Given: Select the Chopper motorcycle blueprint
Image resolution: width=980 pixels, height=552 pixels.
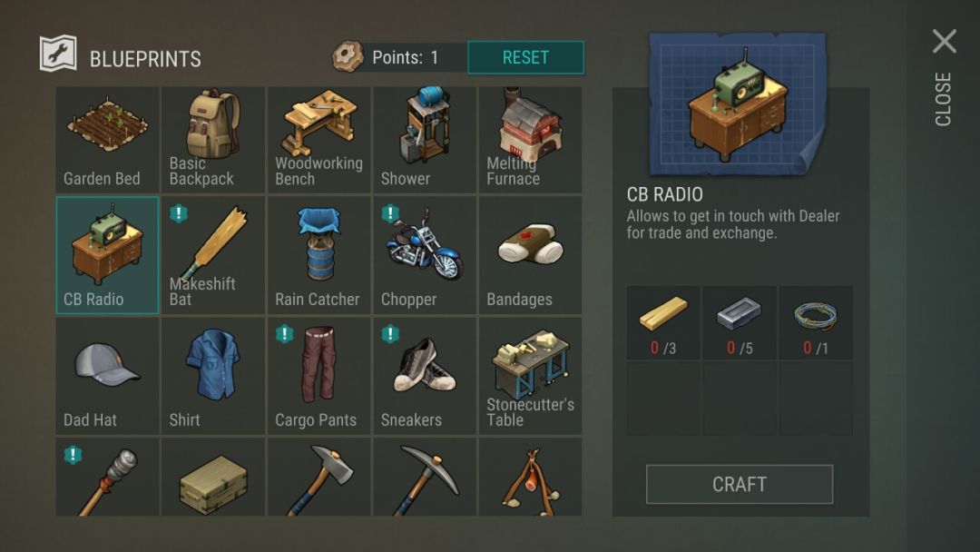Looking at the screenshot, I should point(425,255).
